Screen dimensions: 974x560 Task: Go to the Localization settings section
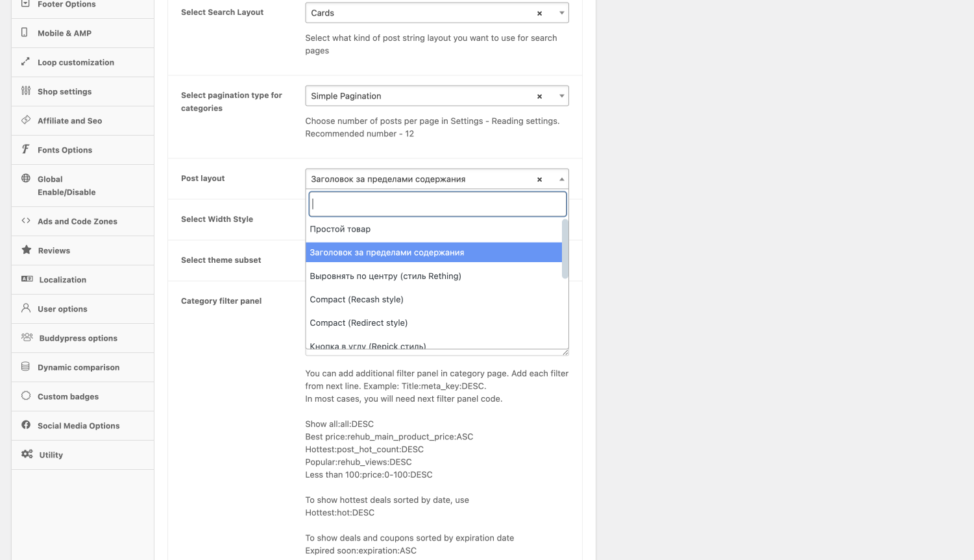[62, 280]
